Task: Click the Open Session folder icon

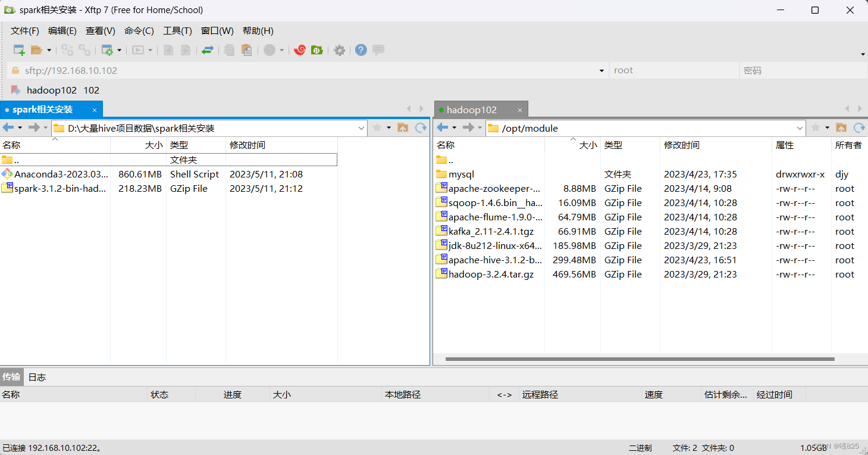Action: click(37, 50)
